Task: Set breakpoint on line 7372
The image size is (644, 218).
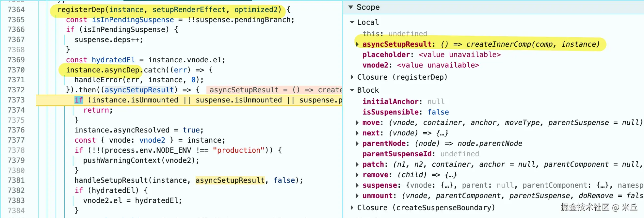Action: pyautogui.click(x=16, y=90)
